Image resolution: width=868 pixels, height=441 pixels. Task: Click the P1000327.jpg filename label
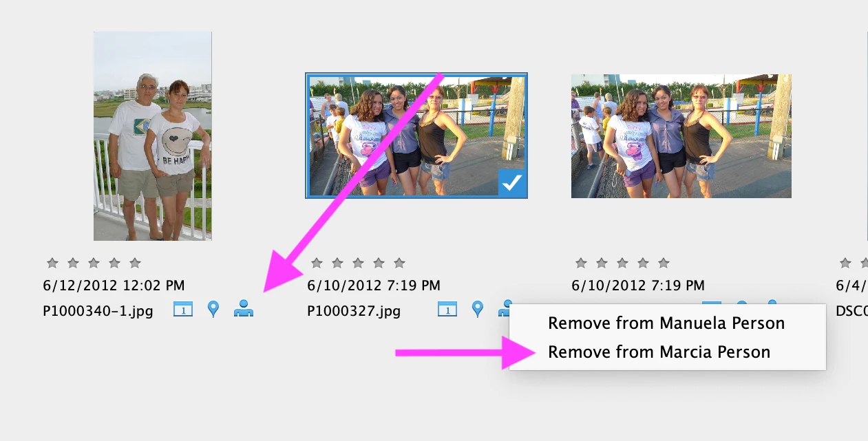coord(354,311)
